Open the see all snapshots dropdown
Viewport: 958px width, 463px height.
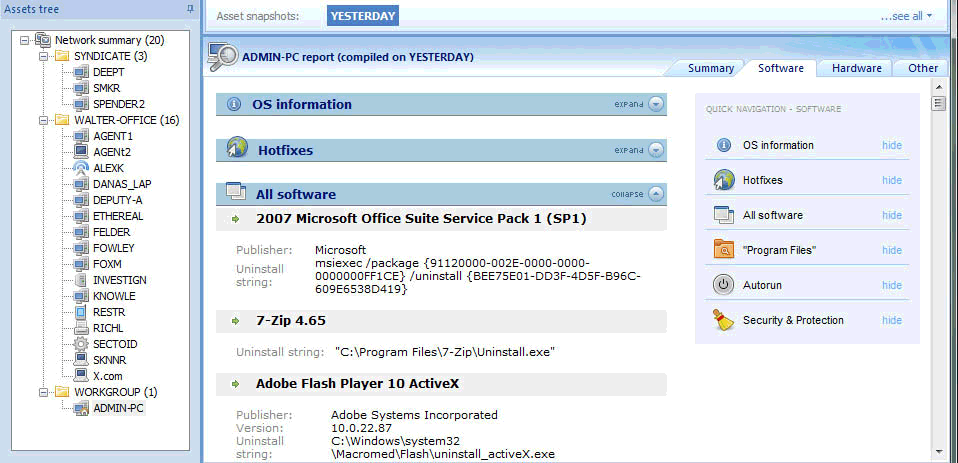tap(907, 16)
